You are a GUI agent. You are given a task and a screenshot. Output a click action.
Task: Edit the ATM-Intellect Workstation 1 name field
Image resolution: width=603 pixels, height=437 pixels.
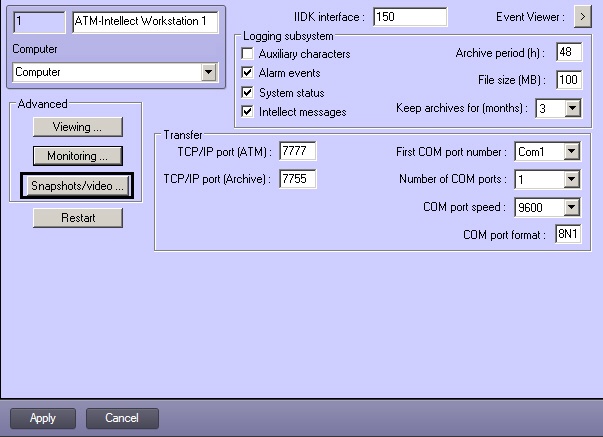(x=145, y=22)
